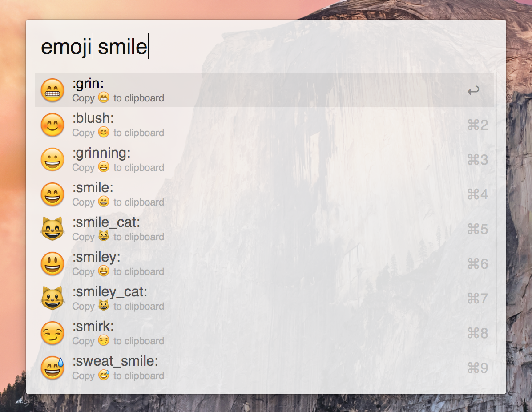Pick the :smirk: result entry
The image size is (532, 412).
[264, 333]
